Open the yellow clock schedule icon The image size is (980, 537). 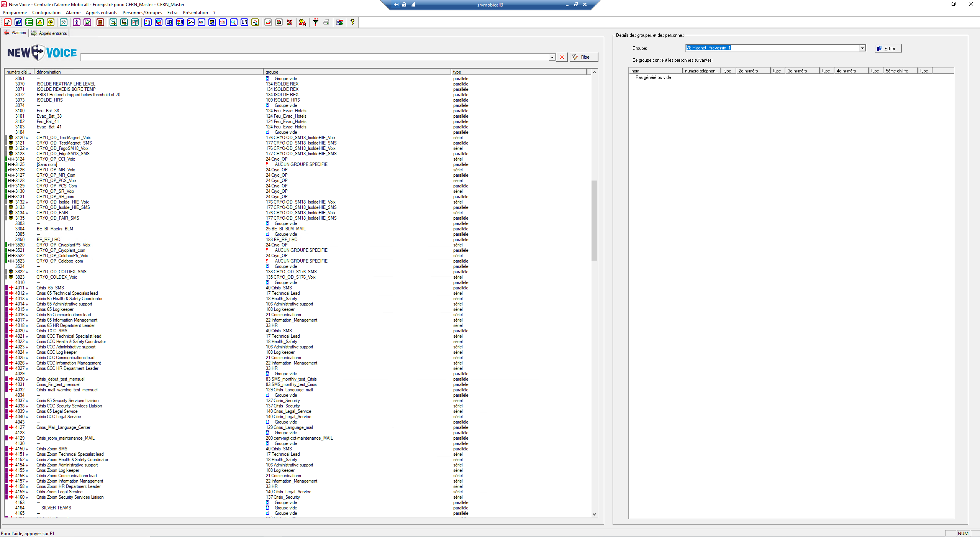51,22
